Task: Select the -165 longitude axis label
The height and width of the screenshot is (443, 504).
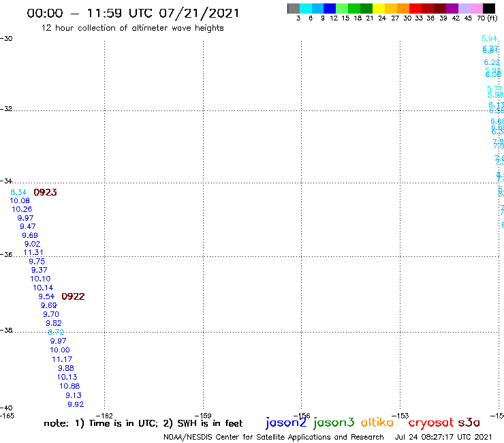Action: click(7, 416)
